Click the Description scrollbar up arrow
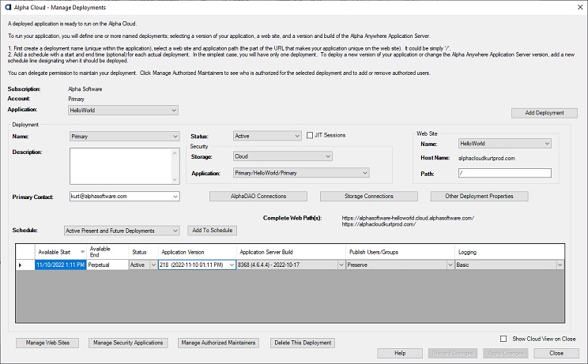Viewport: 588px width, 364px height. [175, 153]
